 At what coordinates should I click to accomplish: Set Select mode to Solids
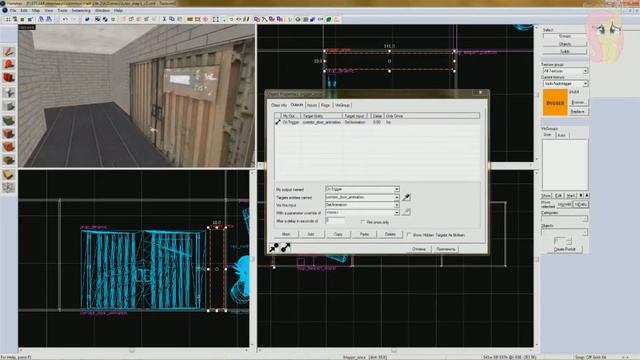click(x=565, y=52)
